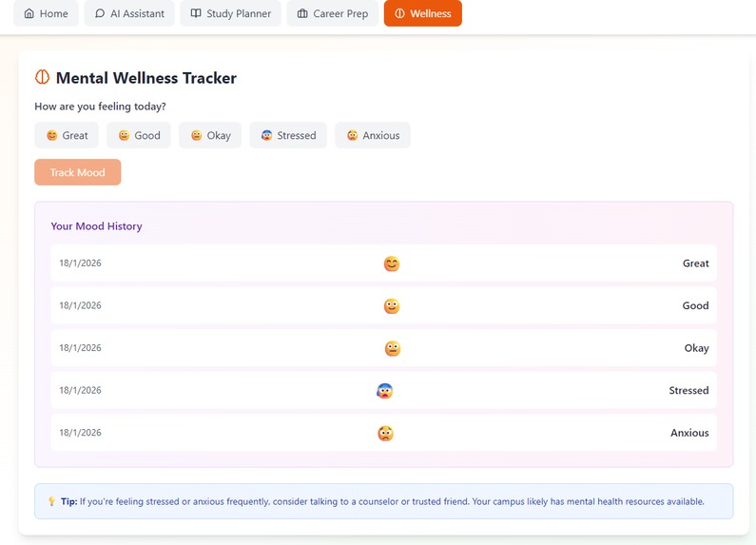Choose the Good mood option
The height and width of the screenshot is (545, 756).
tap(139, 135)
